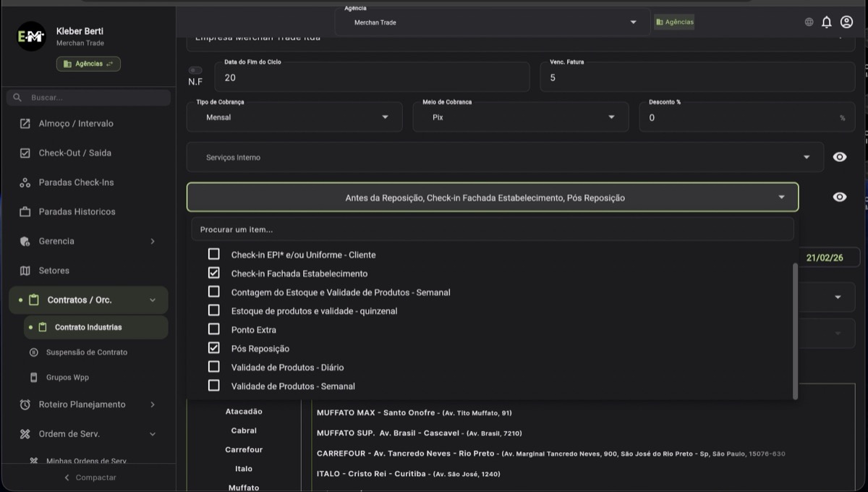Click the Compactar sidebar button
The width and height of the screenshot is (868, 492).
tap(89, 478)
